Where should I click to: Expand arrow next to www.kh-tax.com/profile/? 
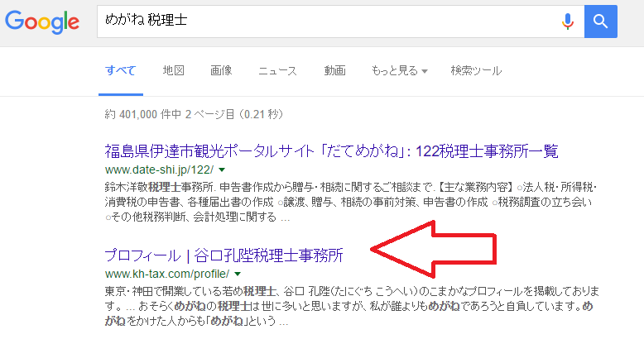238,274
